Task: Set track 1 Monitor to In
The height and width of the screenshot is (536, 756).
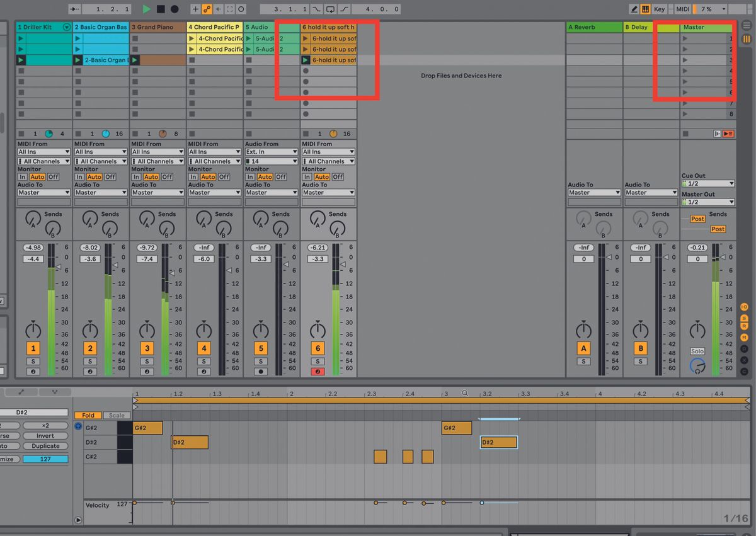Action: [22, 177]
